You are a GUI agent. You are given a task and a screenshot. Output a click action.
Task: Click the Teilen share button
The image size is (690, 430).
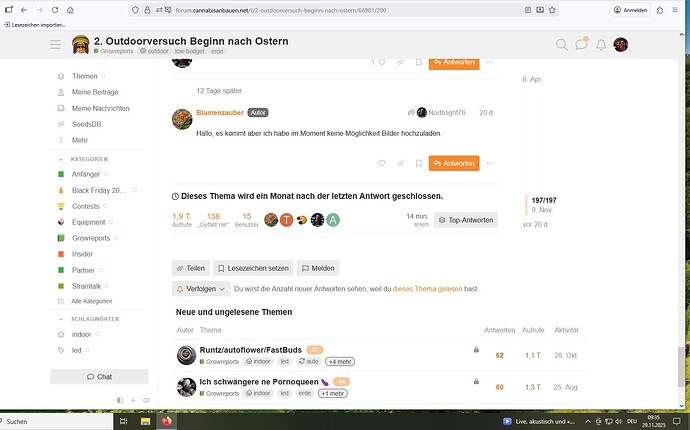190,268
